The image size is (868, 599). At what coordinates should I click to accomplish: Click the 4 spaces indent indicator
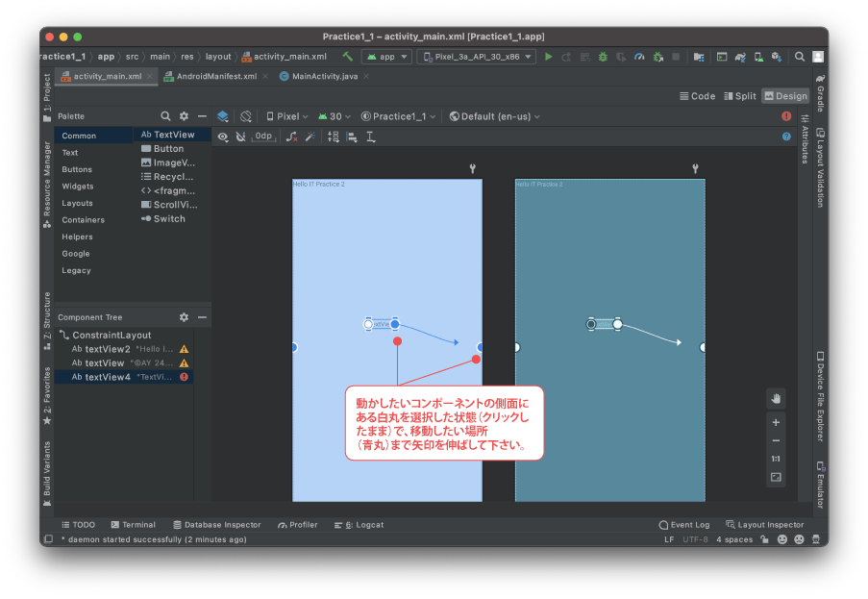tap(734, 539)
